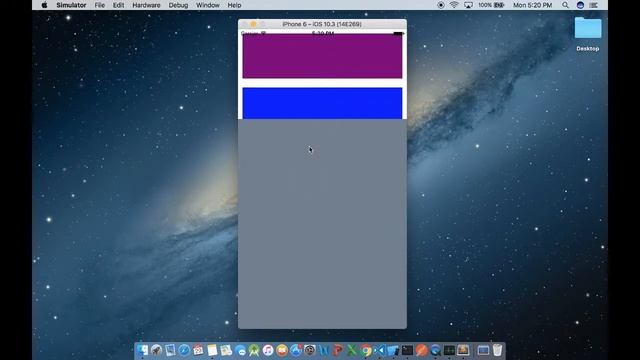This screenshot has height=360, width=640.
Task: Click the iPhone 6 simulator title bar
Action: click(322, 24)
